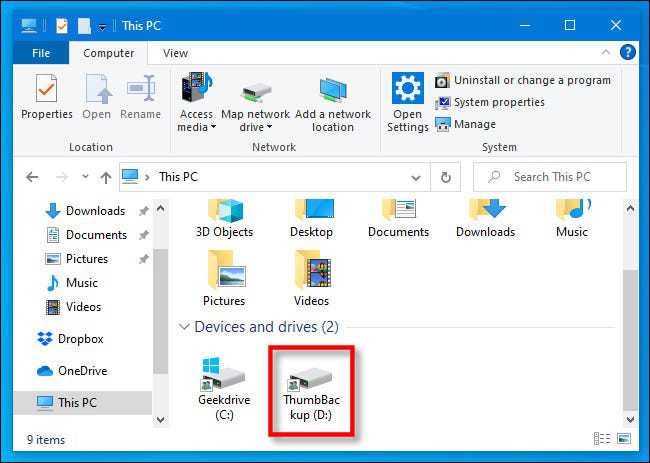Switch to details view layout
Viewport: 650px width, 463px height.
(601, 439)
